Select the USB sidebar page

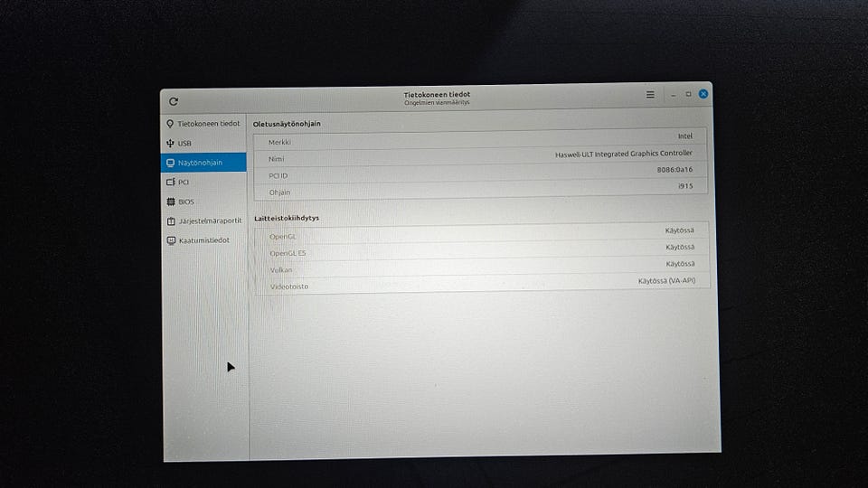tap(203, 144)
